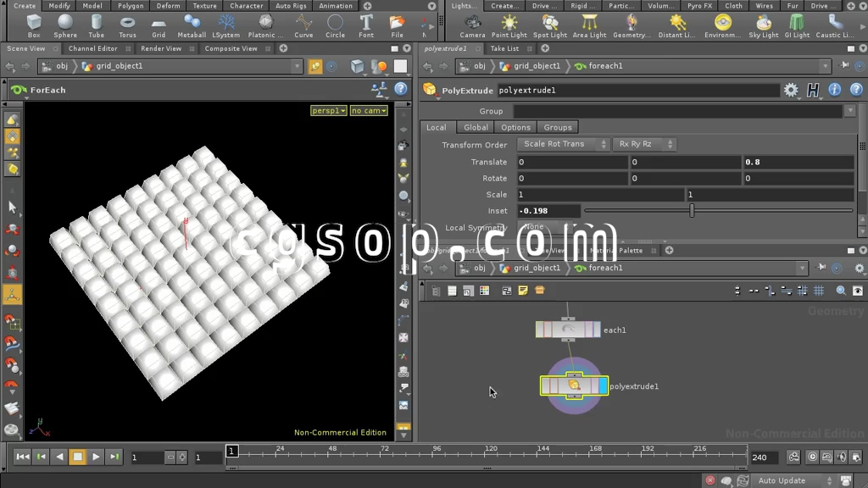Viewport: 868px width, 488px height.
Task: Add an Area Light
Action: [590, 26]
